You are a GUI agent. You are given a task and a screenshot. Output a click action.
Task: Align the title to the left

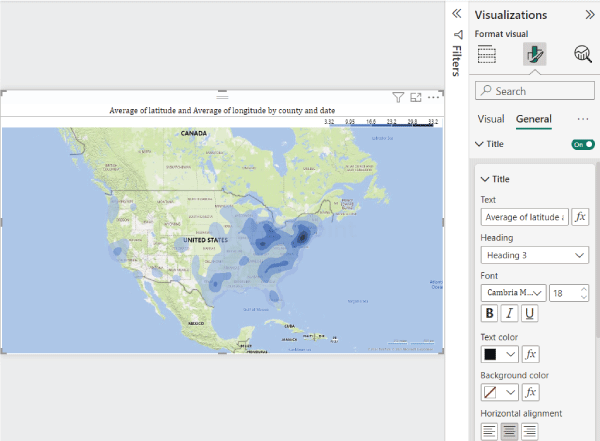coord(489,431)
